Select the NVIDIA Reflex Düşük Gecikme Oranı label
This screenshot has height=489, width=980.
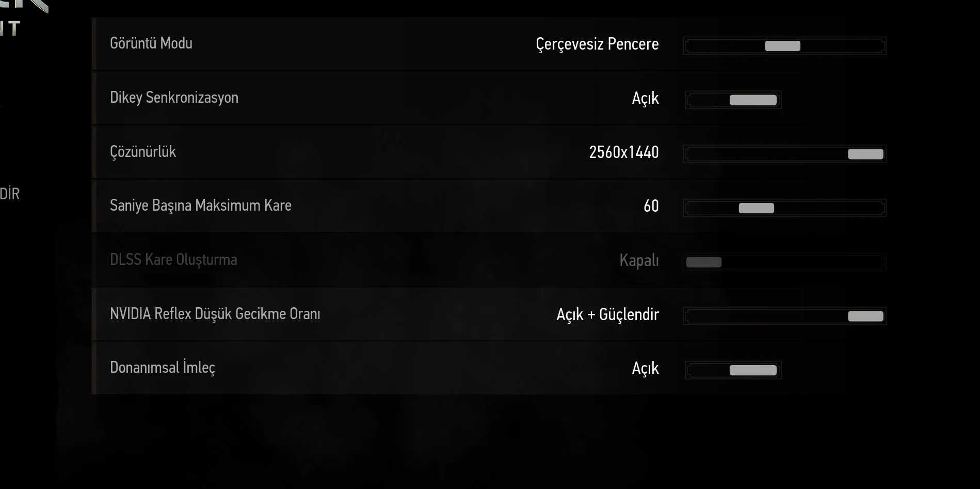(x=215, y=314)
